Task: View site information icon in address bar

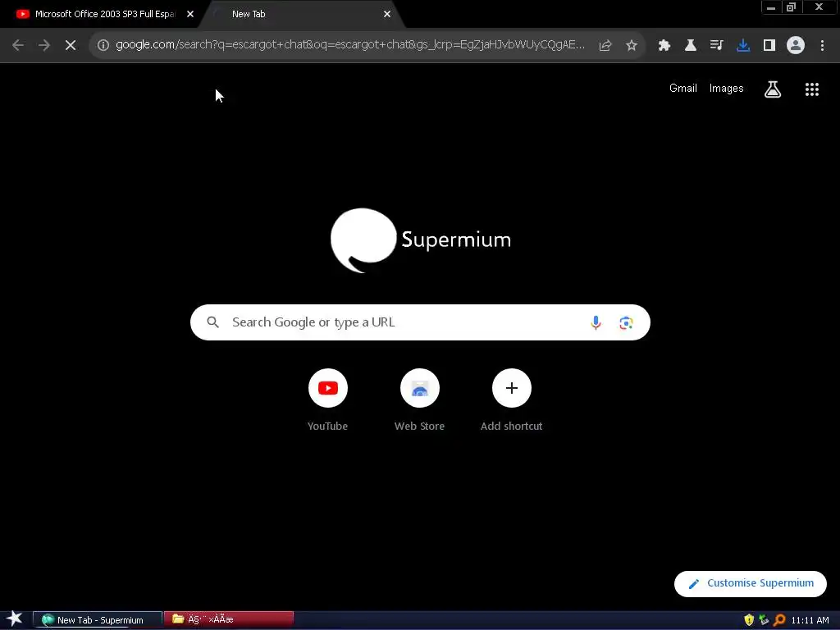Action: pyautogui.click(x=103, y=45)
